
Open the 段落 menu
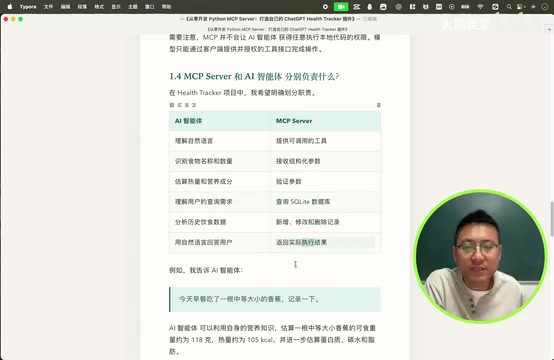(82, 7)
